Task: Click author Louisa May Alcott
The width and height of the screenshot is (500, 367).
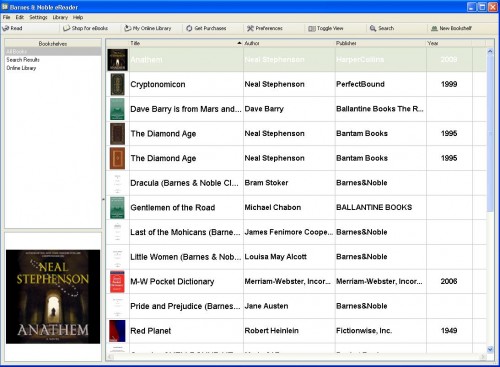Action: tap(276, 257)
